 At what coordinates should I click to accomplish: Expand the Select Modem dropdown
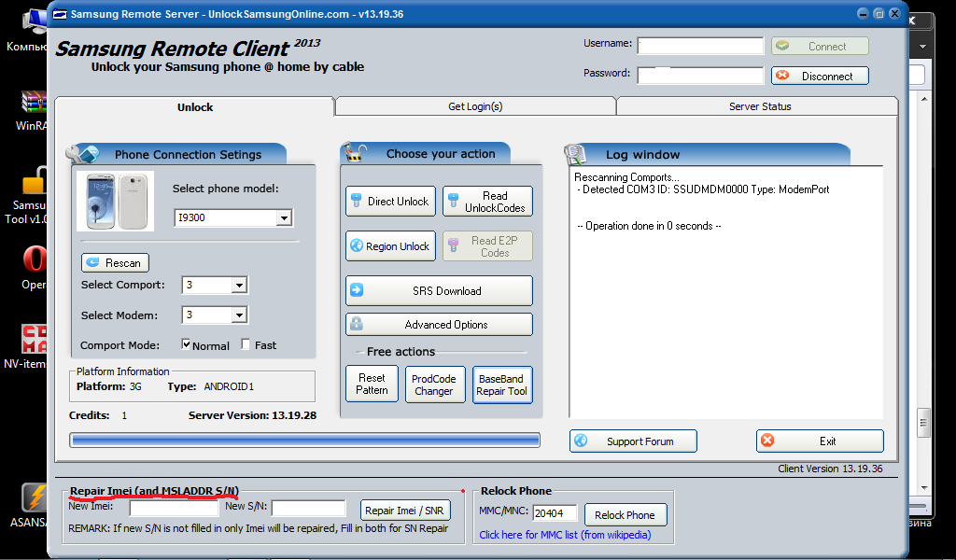pos(238,315)
